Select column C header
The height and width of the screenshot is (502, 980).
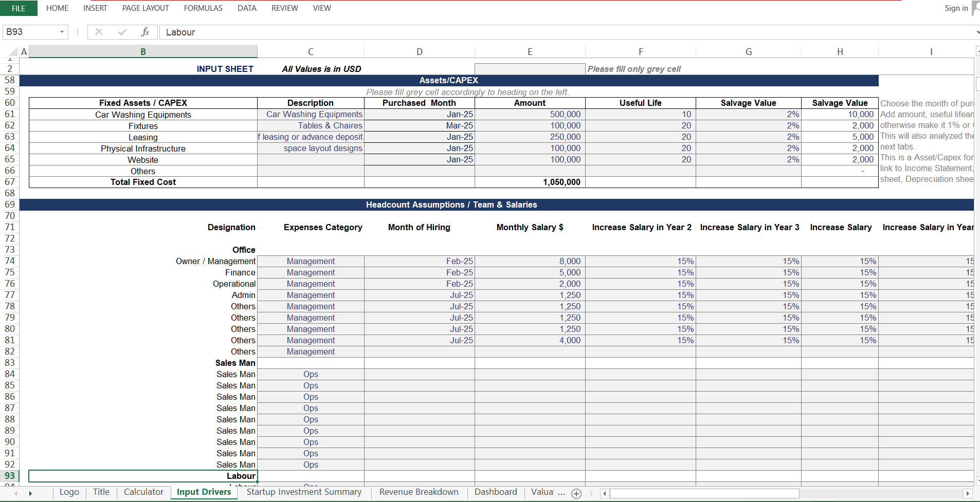pos(311,51)
